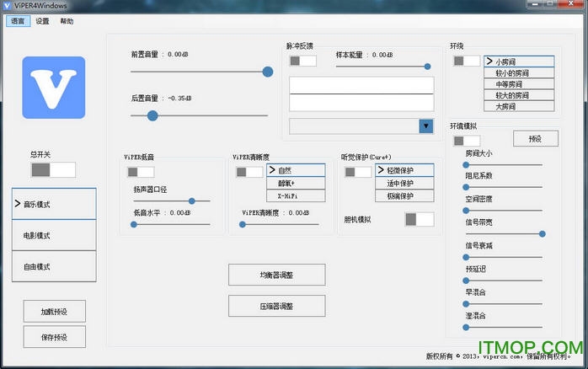Click the large blue ViPER logo
Screen dimensions: 588x369
[54, 88]
